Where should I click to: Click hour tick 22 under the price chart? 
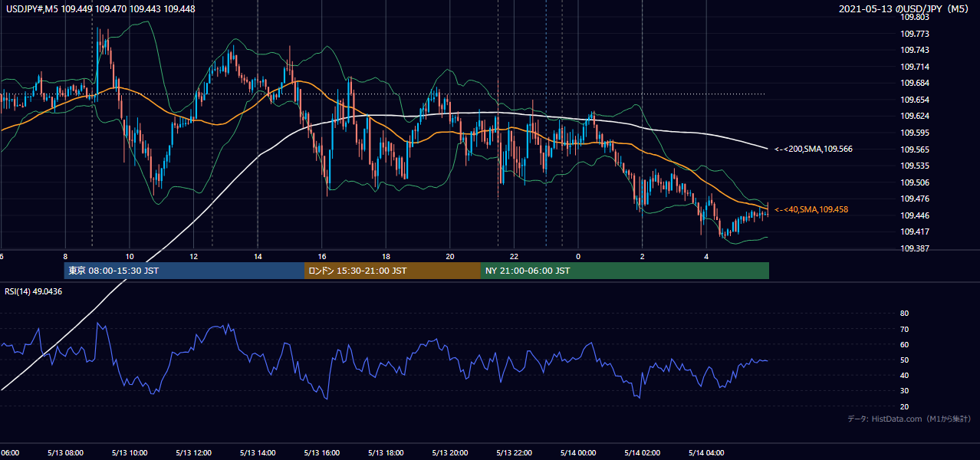click(x=514, y=256)
